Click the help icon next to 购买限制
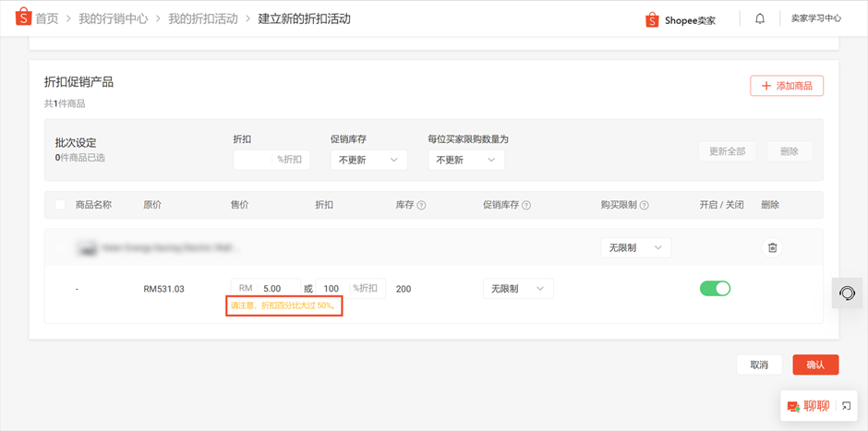The height and width of the screenshot is (431, 868). (x=645, y=206)
